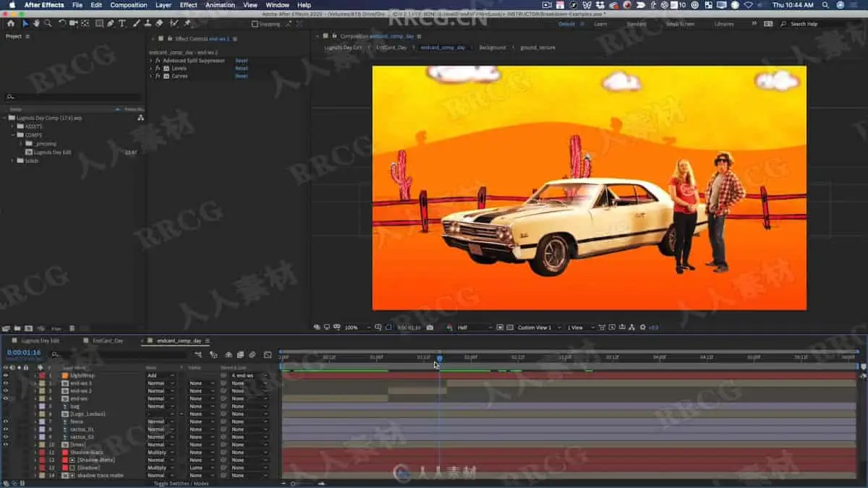Select the Clone Stamp tool
This screenshot has width=868, height=488.
148,23
